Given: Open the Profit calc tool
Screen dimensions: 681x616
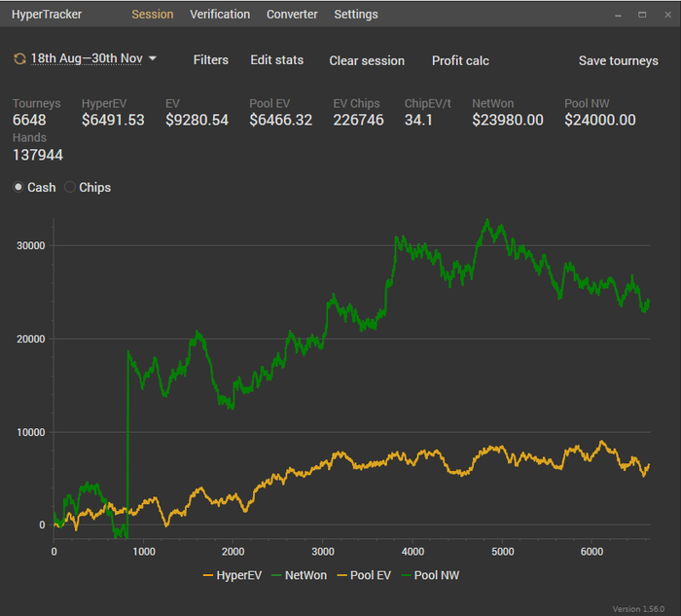Looking at the screenshot, I should [x=460, y=60].
